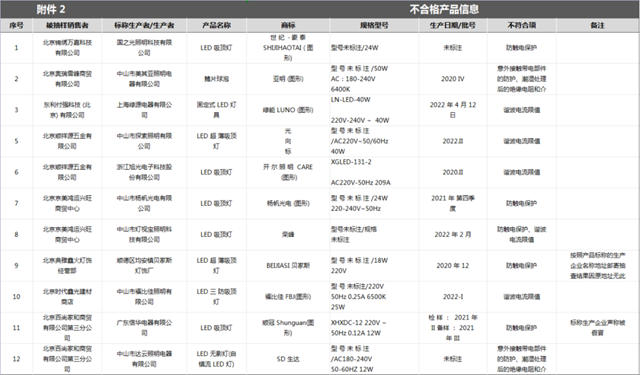Select the "备注" column header
Image resolution: width=640 pixels, height=375 pixels.
pos(597,25)
